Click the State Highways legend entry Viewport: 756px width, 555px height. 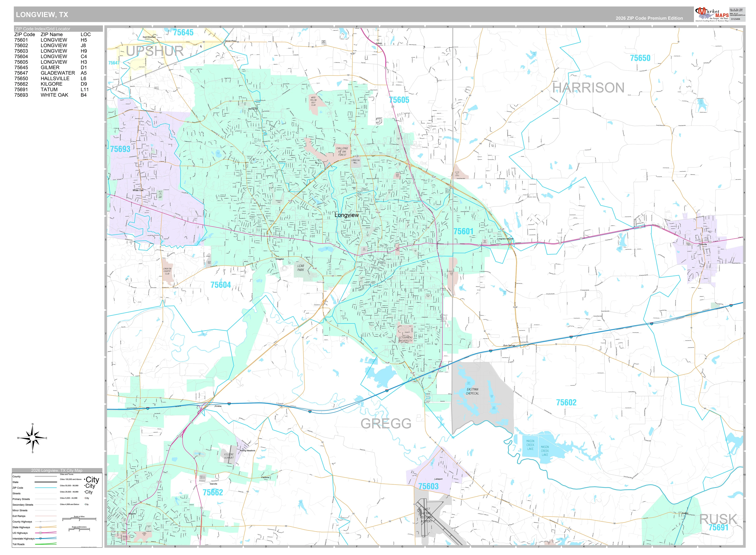(x=35, y=527)
